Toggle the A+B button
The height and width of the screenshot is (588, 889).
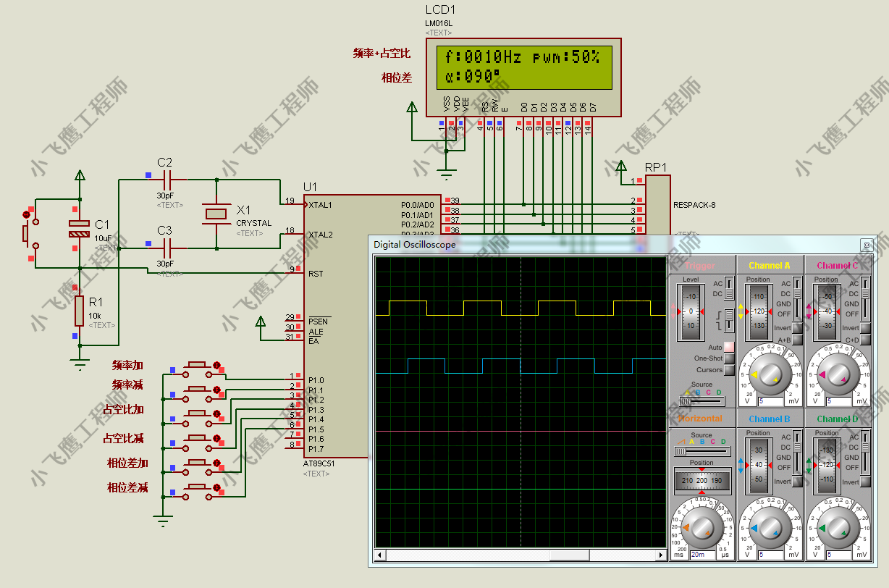click(x=797, y=340)
